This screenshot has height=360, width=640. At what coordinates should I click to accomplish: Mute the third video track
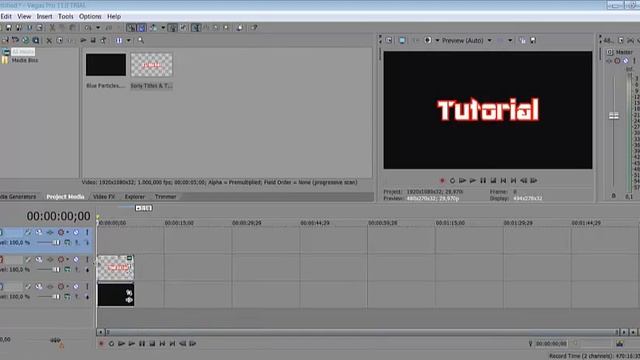tap(76, 286)
